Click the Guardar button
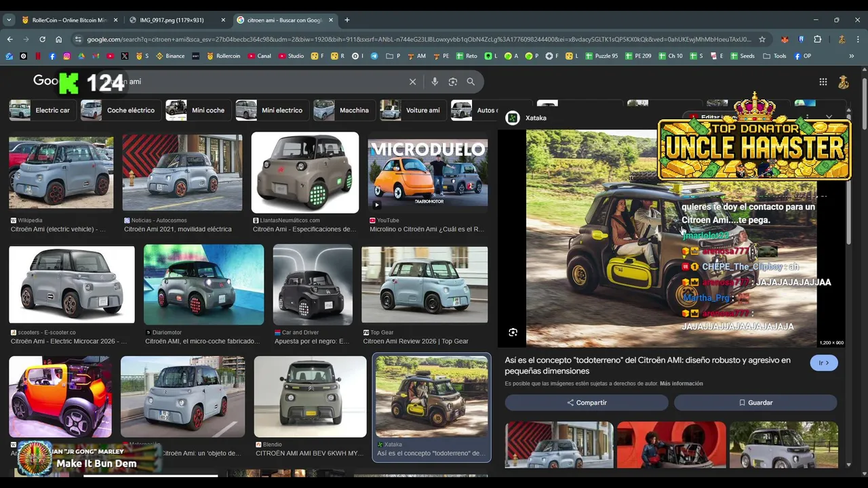This screenshot has height=488, width=868. click(x=755, y=403)
